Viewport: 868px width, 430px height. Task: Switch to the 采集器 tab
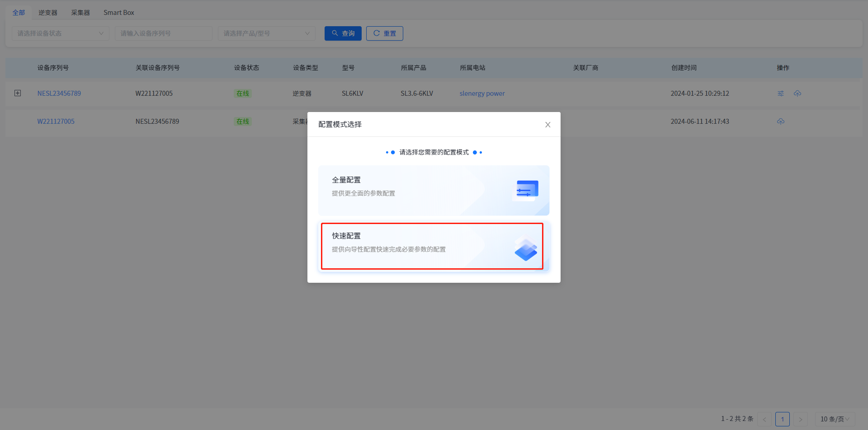click(80, 13)
